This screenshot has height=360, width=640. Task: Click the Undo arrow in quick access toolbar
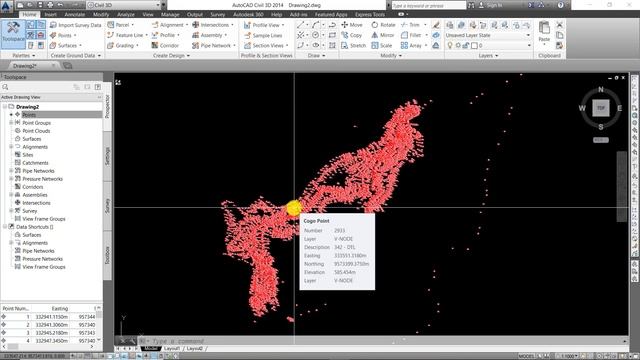pyautogui.click(x=60, y=5)
